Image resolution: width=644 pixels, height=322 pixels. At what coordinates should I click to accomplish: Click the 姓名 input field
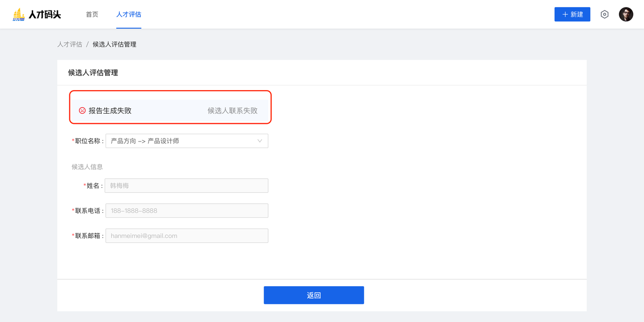point(186,186)
